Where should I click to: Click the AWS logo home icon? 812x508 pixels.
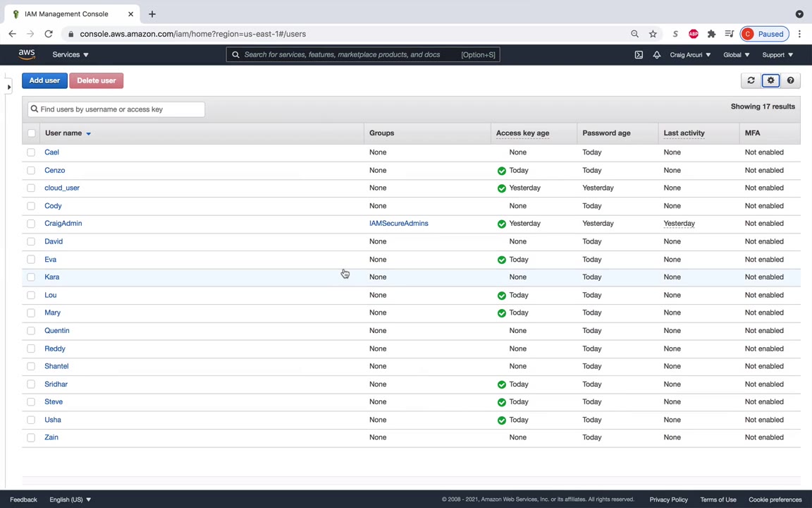[27, 54]
